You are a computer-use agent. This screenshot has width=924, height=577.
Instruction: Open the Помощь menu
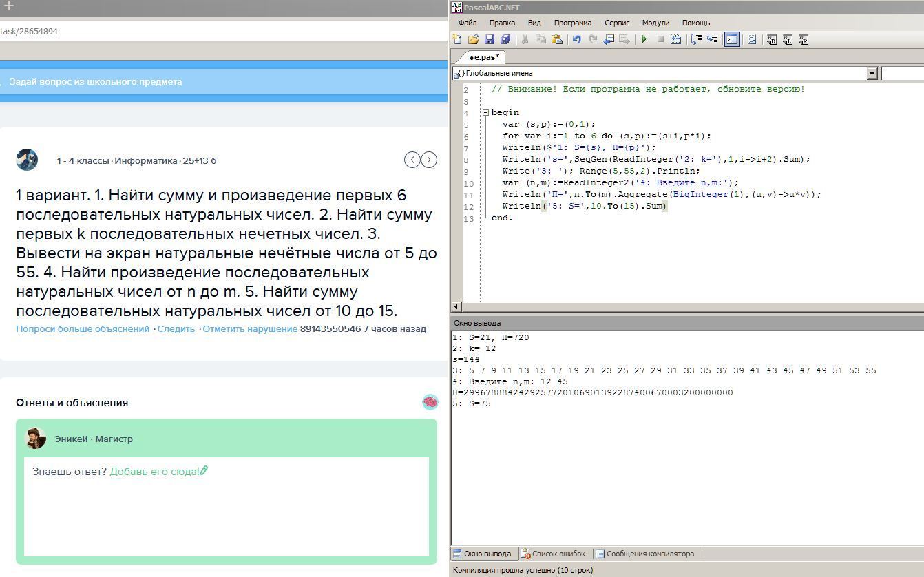[x=696, y=23]
